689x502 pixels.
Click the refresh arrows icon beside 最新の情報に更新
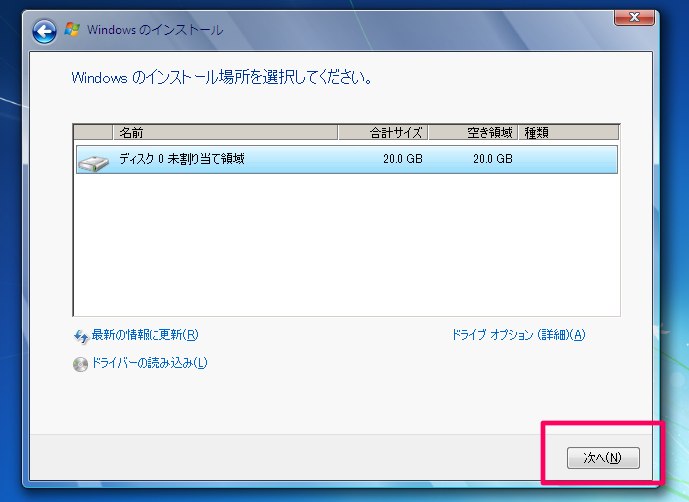pos(81,337)
